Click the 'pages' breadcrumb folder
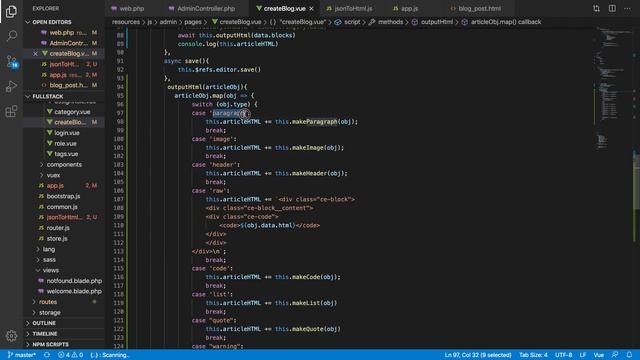The image size is (640, 360). click(193, 22)
